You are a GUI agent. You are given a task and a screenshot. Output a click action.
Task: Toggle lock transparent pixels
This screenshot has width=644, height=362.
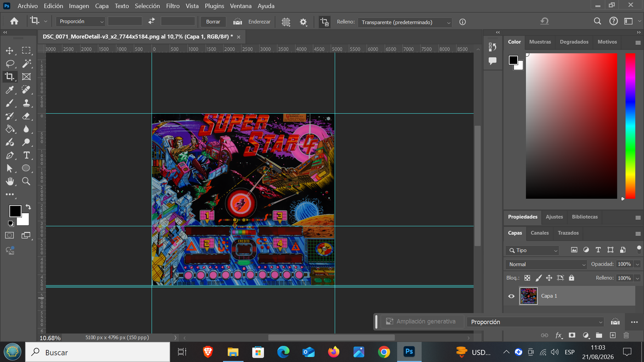[x=527, y=278]
